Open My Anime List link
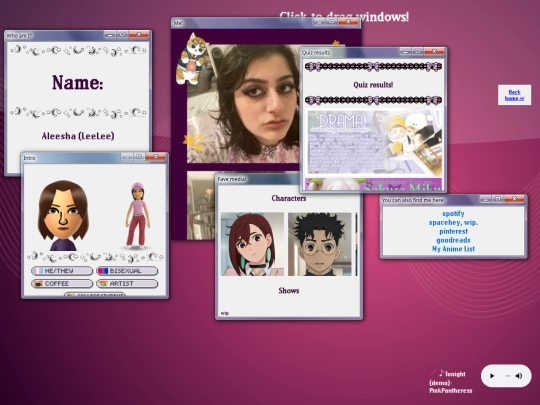Viewport: 540px width, 405px height. tap(453, 249)
